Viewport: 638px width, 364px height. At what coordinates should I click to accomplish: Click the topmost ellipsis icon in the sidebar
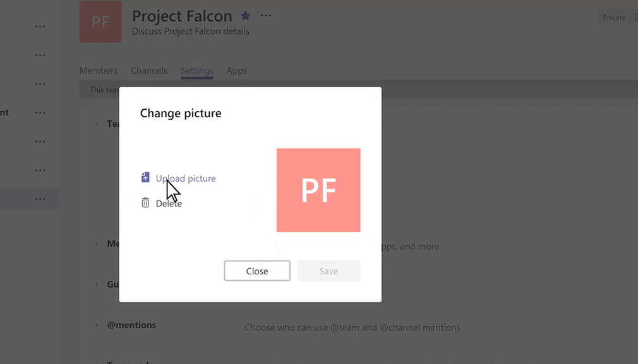[x=40, y=26]
